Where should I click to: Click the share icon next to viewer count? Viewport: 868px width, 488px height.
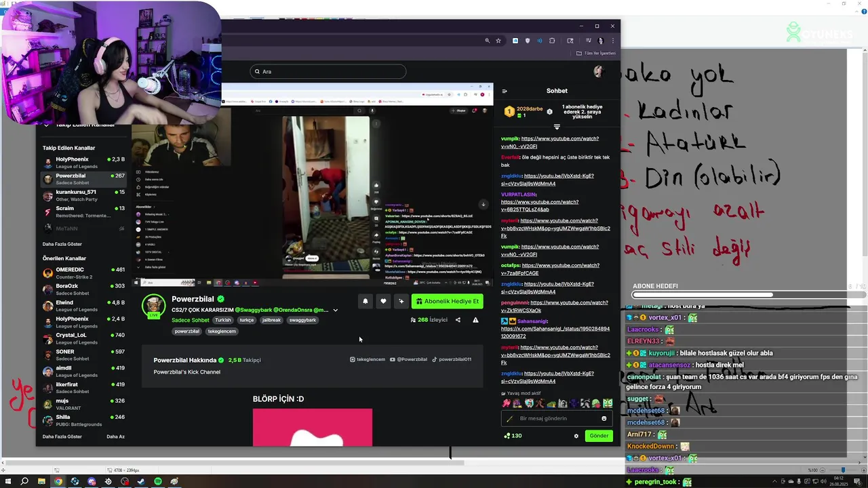click(458, 320)
